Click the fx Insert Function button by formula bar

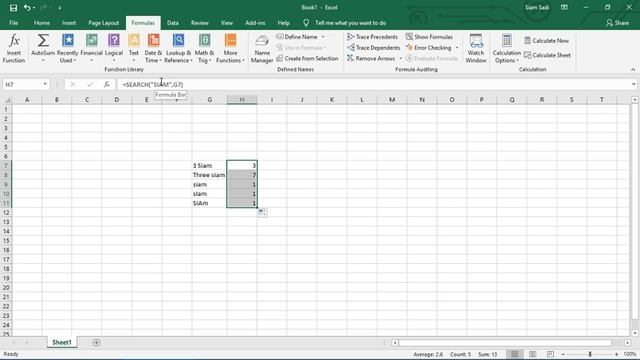click(x=107, y=84)
